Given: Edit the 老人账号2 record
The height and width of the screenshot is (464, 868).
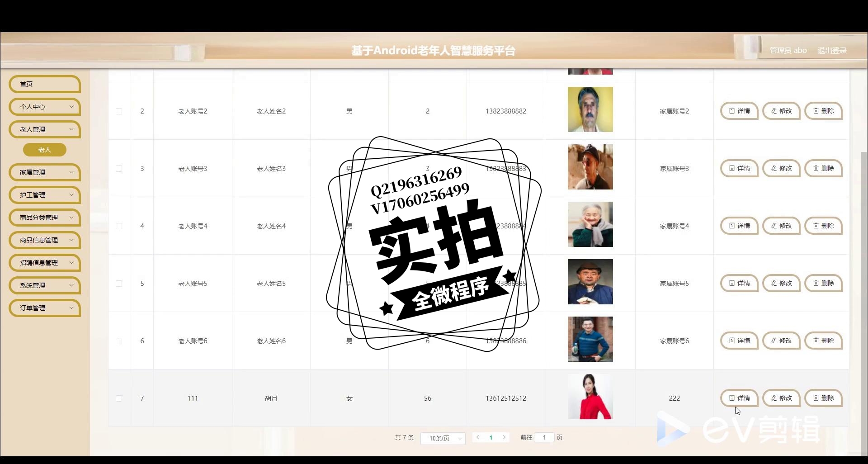Looking at the screenshot, I should (781, 111).
